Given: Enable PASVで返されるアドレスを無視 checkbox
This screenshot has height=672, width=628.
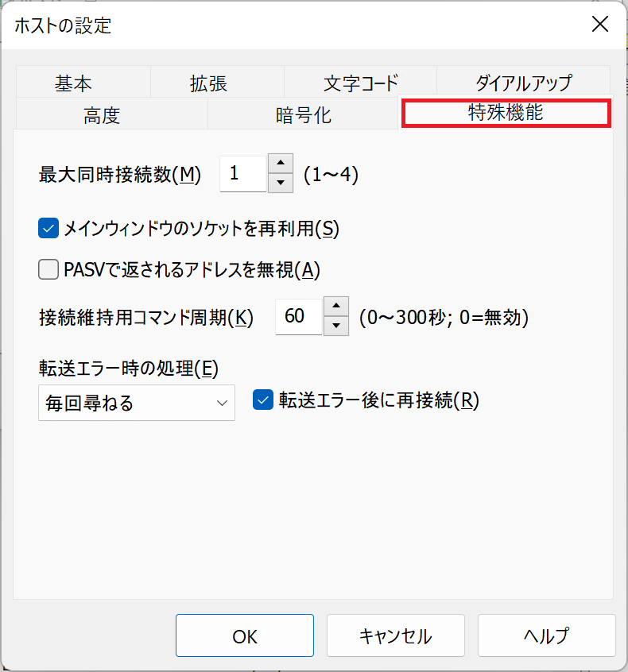Looking at the screenshot, I should (48, 270).
